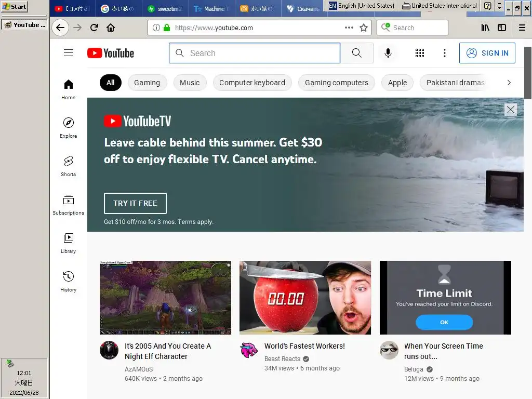The width and height of the screenshot is (532, 399).
Task: Focus the browser toolbar Search box
Action: tap(412, 28)
